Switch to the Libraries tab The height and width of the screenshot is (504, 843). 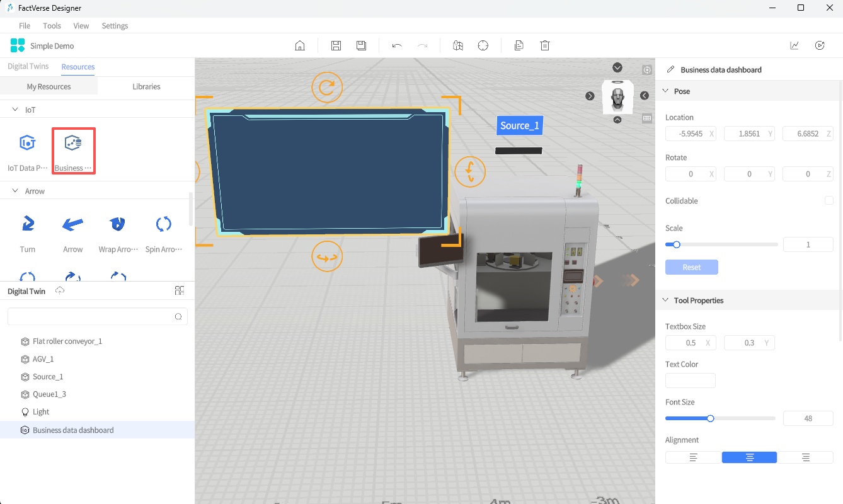point(146,87)
